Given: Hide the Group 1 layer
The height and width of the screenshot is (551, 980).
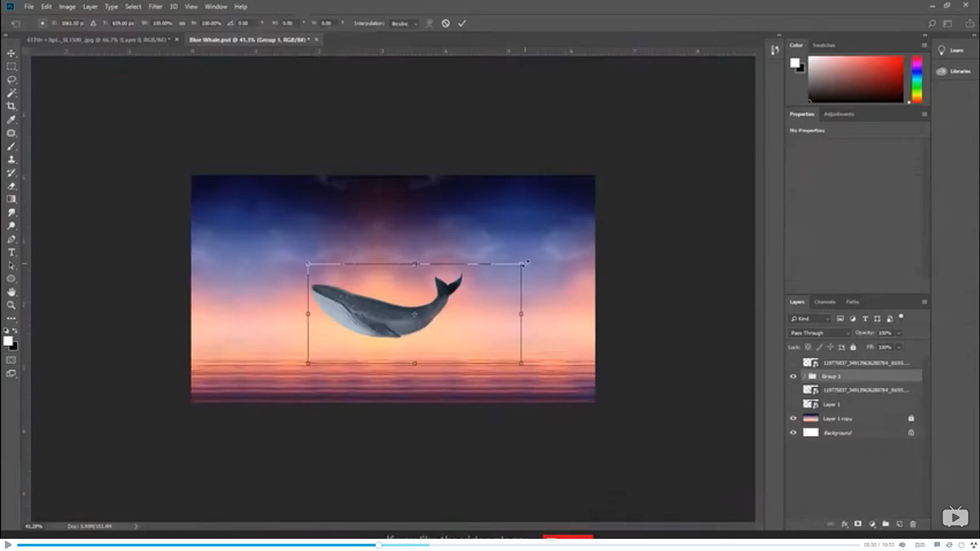Looking at the screenshot, I should click(794, 375).
